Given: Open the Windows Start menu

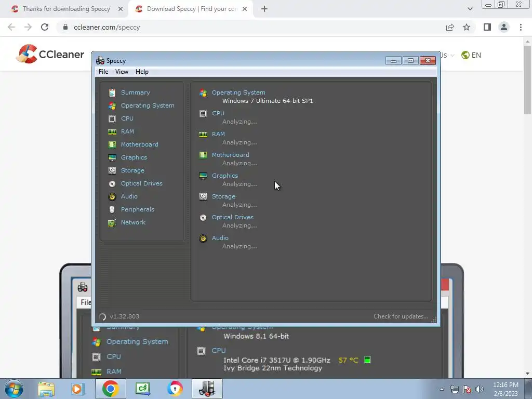Looking at the screenshot, I should 14,389.
